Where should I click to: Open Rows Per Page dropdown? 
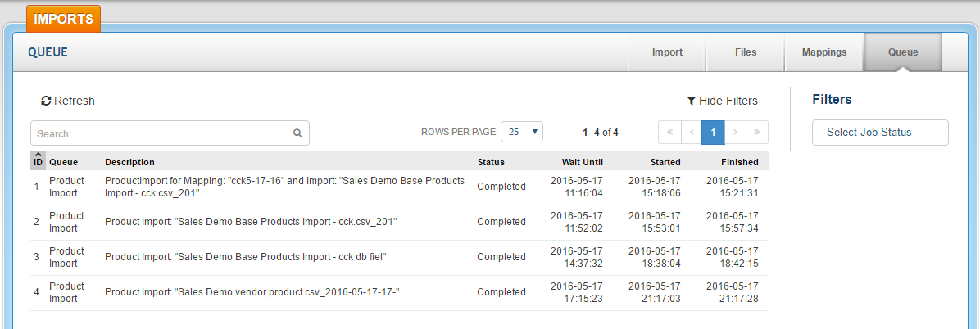tap(522, 132)
